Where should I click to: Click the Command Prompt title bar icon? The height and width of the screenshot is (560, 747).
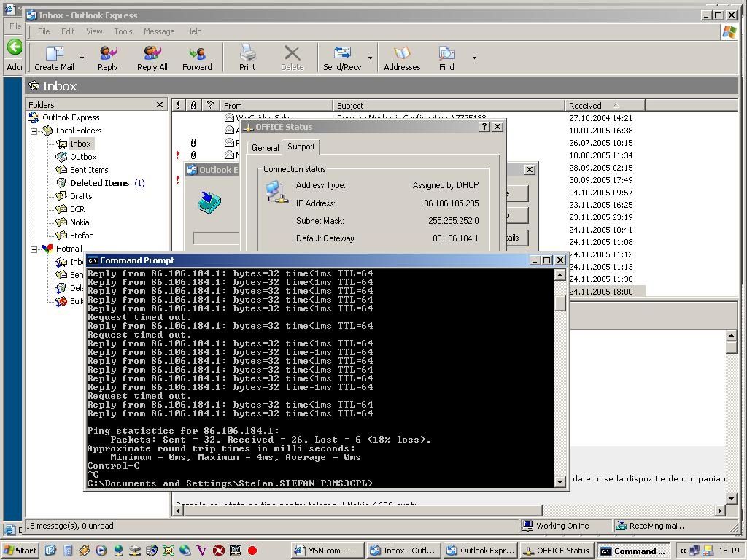click(x=93, y=260)
